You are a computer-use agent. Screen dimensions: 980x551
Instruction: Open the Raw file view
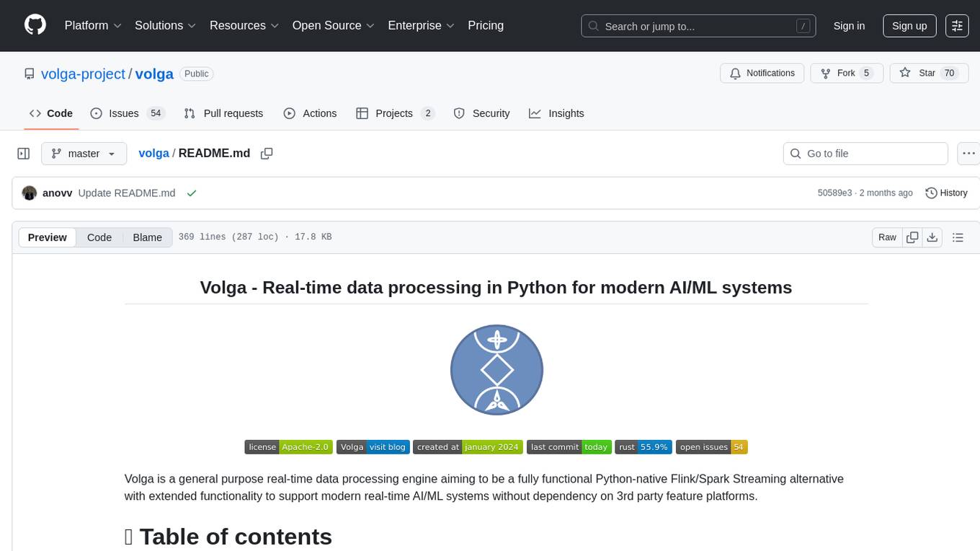click(887, 237)
